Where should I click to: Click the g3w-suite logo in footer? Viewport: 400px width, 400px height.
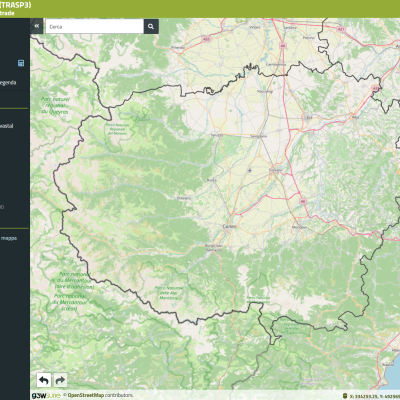(46, 396)
